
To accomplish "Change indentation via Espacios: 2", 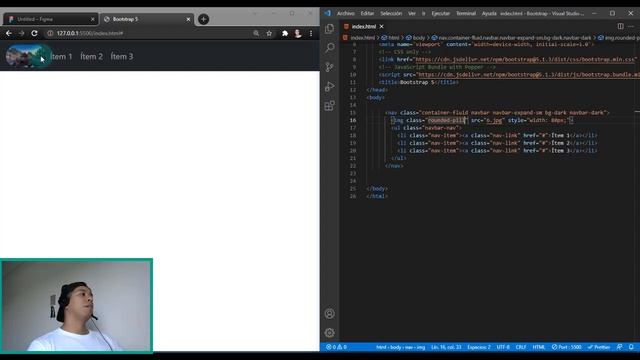I will pos(479,347).
